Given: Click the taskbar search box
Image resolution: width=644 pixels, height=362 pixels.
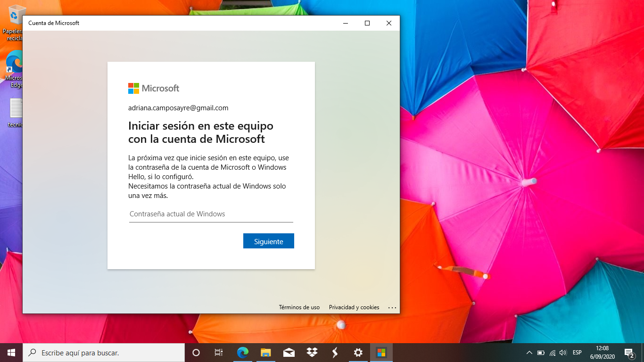Looking at the screenshot, I should (x=104, y=353).
